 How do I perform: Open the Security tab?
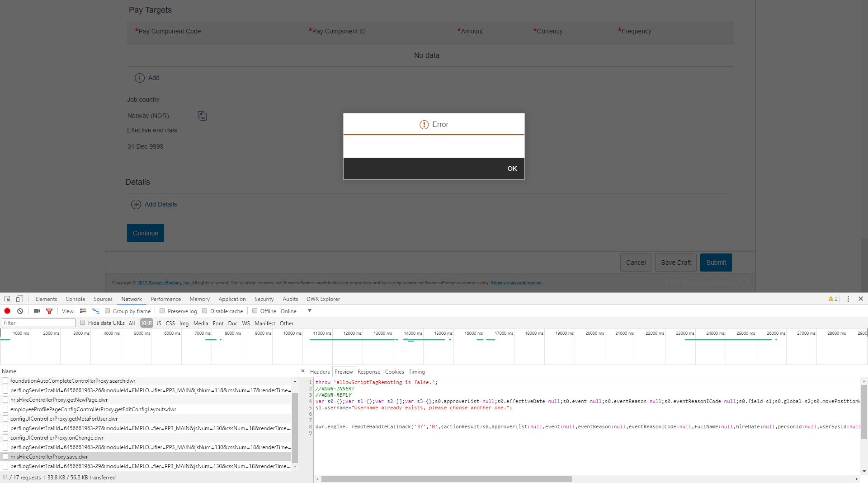click(264, 299)
